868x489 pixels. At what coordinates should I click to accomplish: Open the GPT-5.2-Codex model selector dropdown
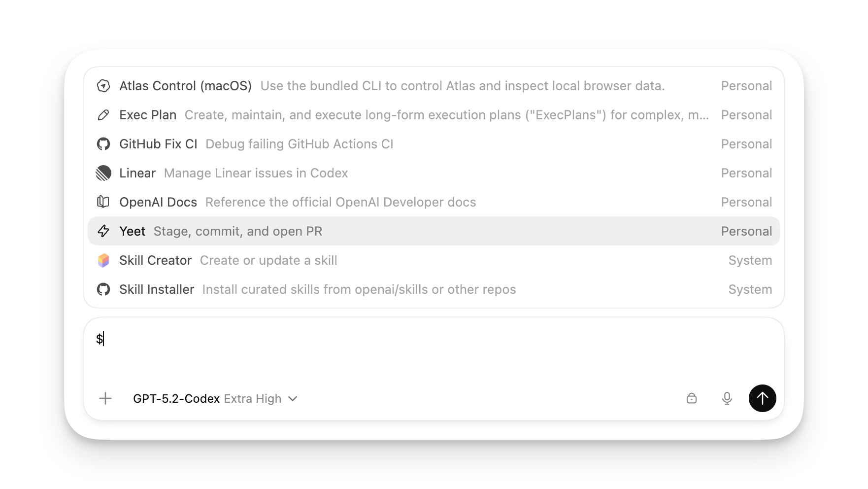[x=294, y=399]
